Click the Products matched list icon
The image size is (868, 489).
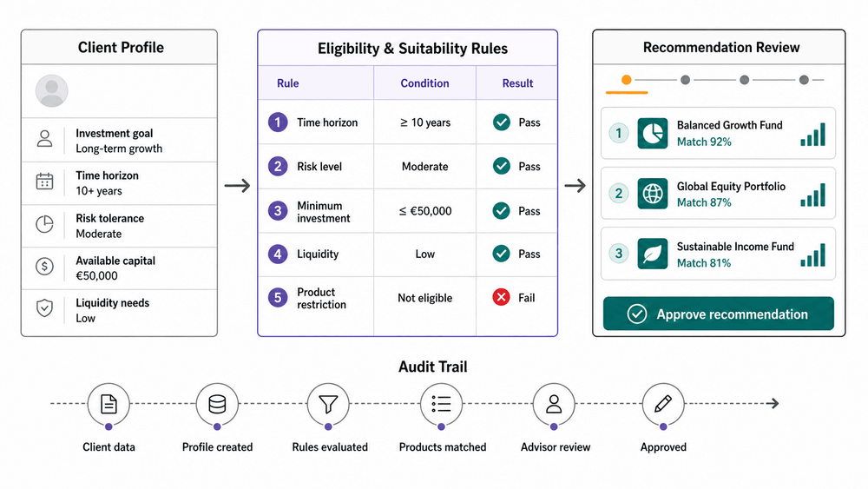click(441, 404)
